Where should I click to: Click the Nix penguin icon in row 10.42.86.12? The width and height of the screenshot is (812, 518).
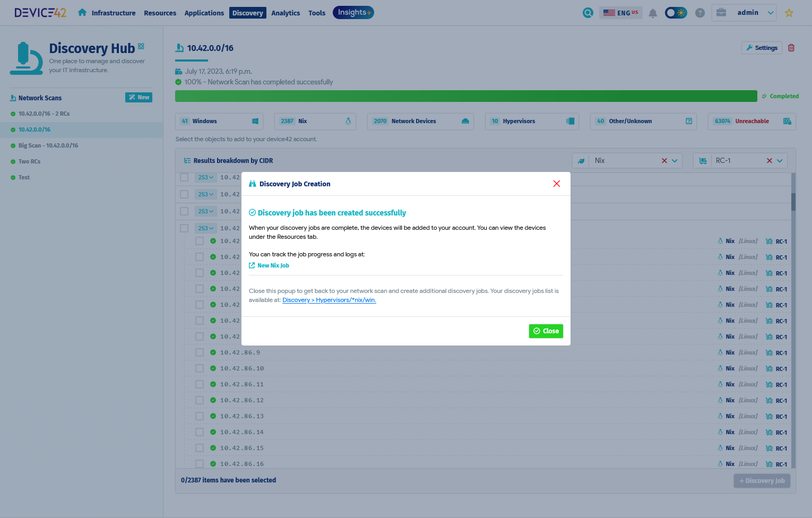[x=720, y=400]
